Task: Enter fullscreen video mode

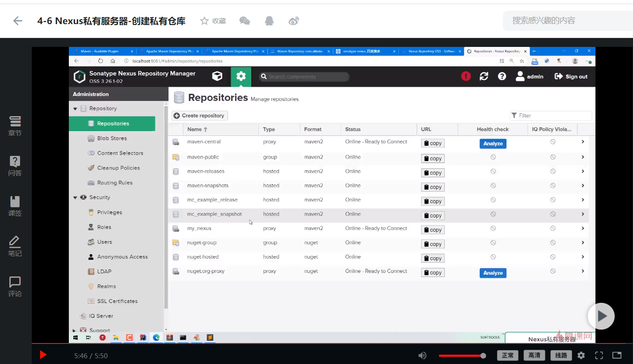Action: click(599, 356)
